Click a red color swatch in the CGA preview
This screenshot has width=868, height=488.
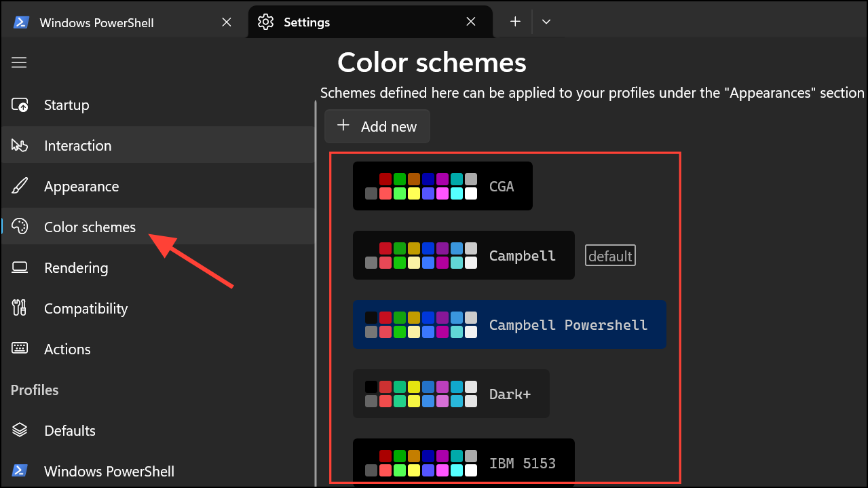(x=385, y=179)
